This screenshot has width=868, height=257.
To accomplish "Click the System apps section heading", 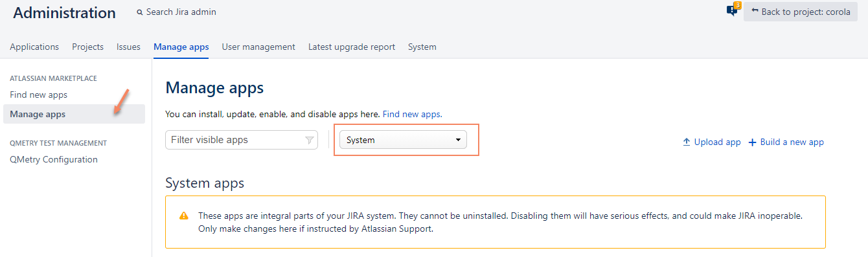I will pos(205,183).
